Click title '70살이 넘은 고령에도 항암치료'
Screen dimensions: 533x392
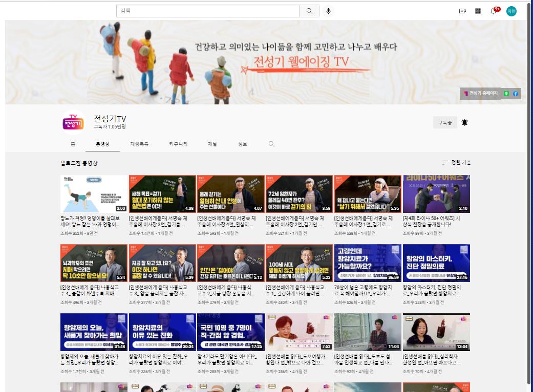[364, 290]
